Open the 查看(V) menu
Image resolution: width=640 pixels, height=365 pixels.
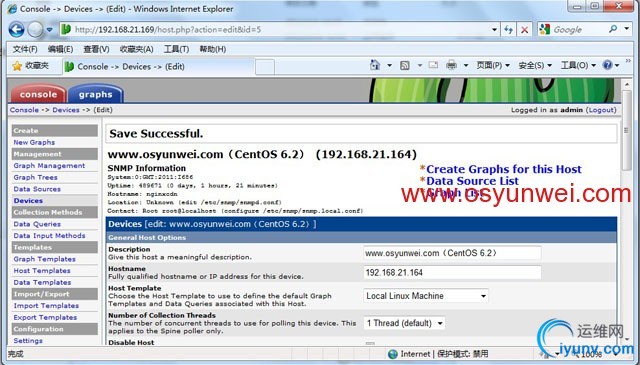[x=96, y=49]
